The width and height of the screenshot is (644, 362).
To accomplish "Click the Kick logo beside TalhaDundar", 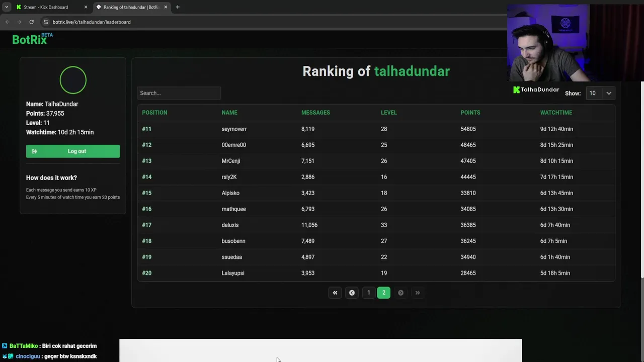I will (x=516, y=89).
